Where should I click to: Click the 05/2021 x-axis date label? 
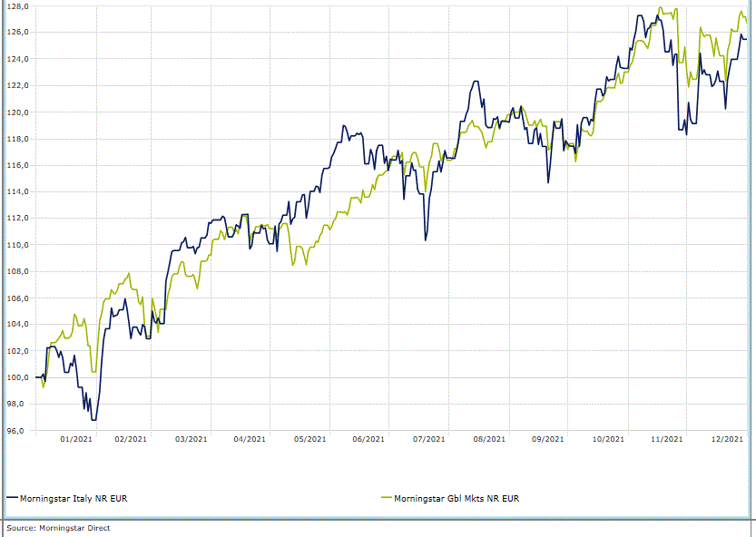tap(309, 439)
